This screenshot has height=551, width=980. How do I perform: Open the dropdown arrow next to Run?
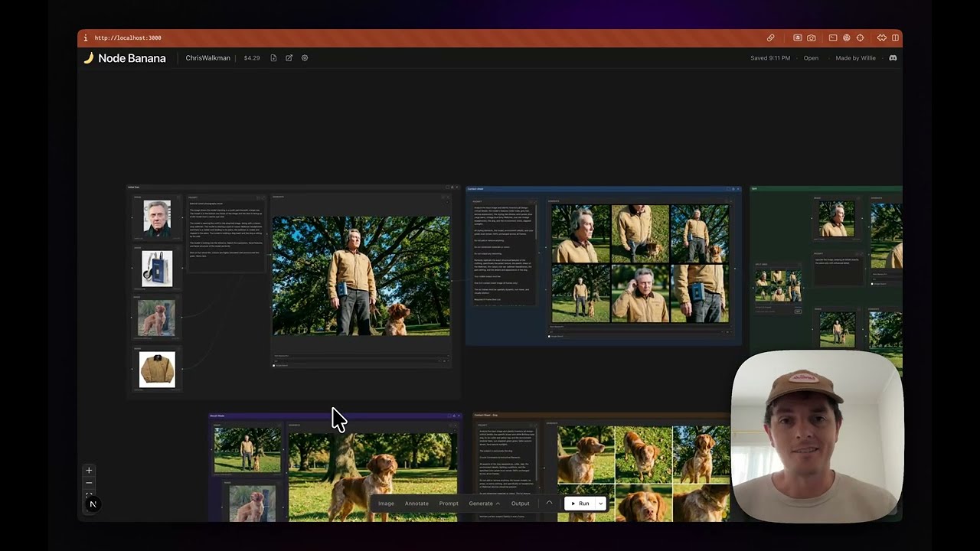[x=601, y=504]
